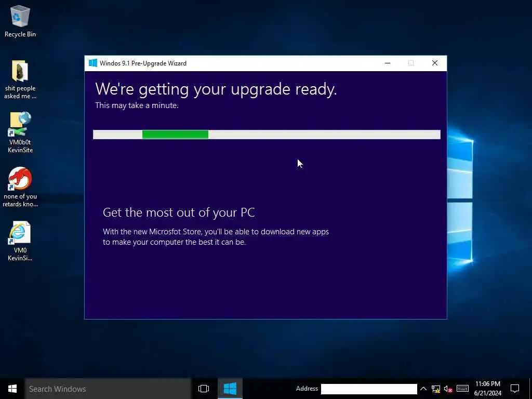The image size is (532, 399).
Task: Select the VM0b0t KevinSite shortcut icon
Action: coord(20,132)
